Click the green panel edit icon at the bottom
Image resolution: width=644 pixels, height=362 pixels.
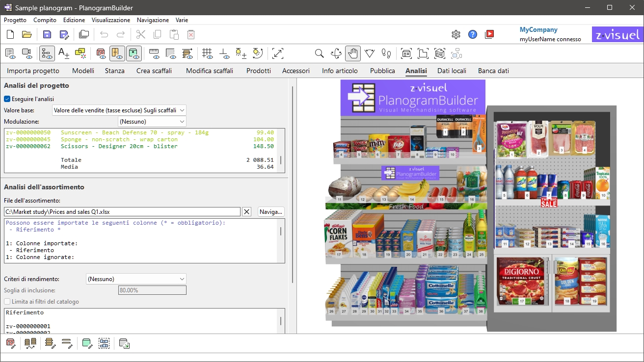coord(87,343)
